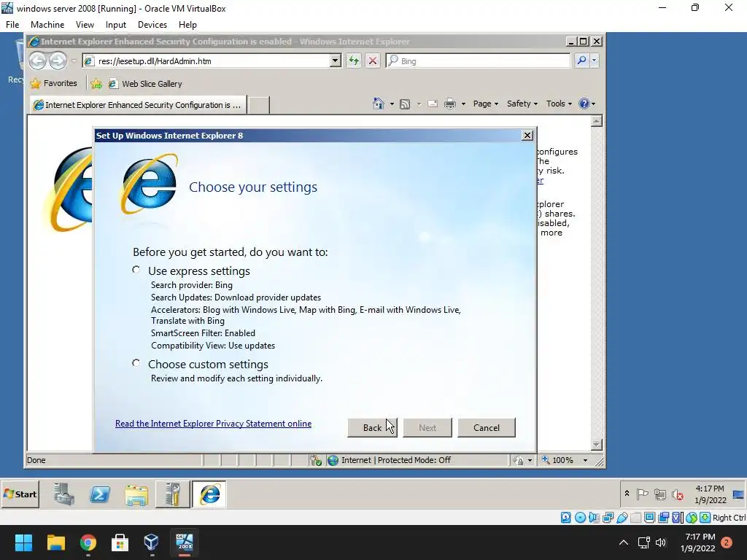
Task: Click the host notification badge showing 2
Action: pyautogui.click(x=727, y=542)
